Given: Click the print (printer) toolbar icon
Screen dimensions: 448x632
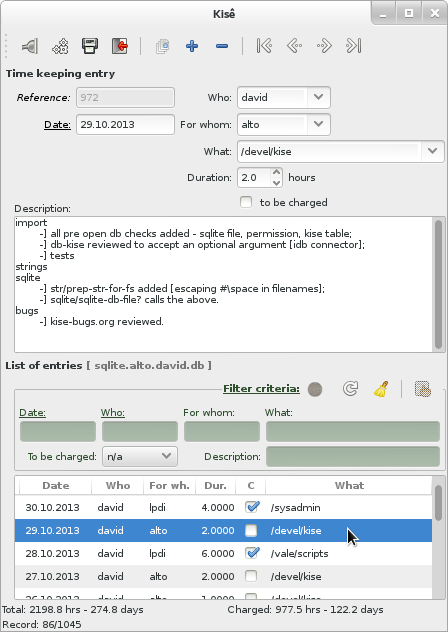Looking at the screenshot, I should (x=90, y=46).
